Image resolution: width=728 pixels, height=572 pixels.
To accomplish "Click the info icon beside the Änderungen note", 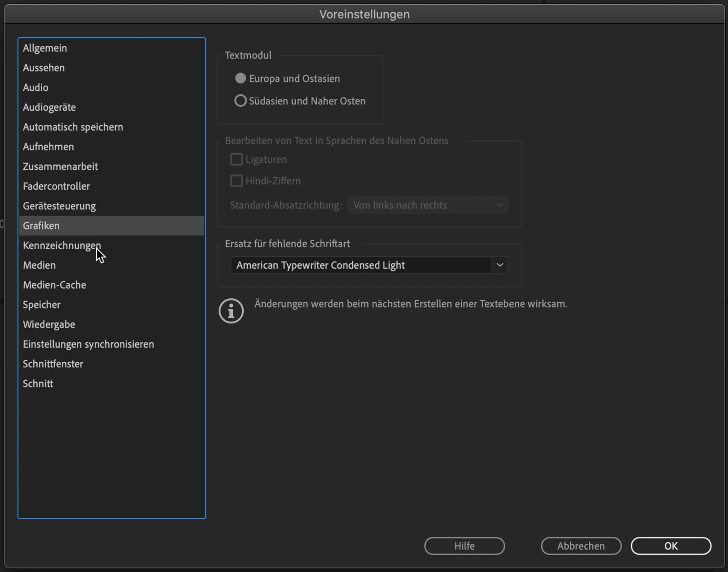I will (231, 310).
